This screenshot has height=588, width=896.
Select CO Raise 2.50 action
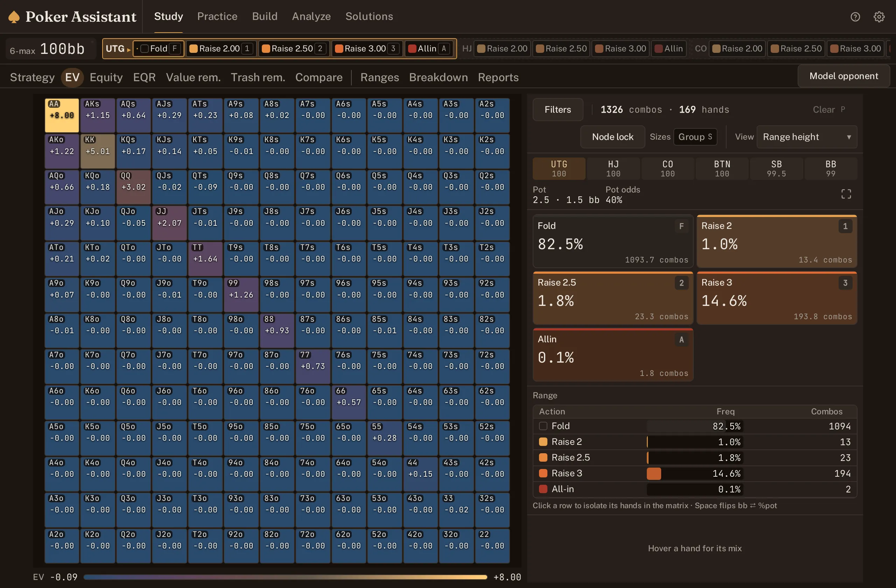coord(796,49)
